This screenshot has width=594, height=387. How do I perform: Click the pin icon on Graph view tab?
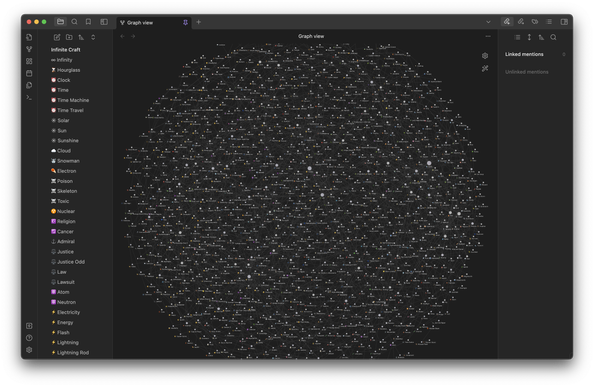[185, 23]
